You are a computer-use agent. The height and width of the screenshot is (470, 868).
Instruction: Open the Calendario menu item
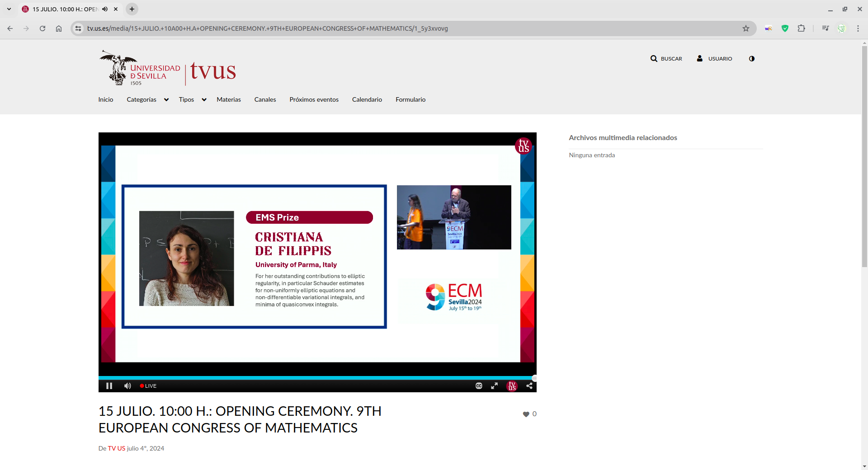click(x=367, y=100)
